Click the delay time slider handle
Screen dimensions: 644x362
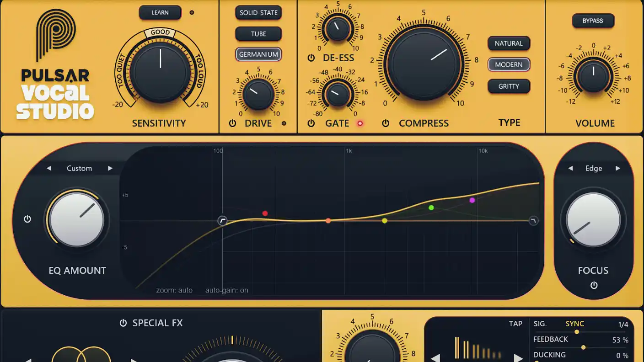tap(577, 332)
